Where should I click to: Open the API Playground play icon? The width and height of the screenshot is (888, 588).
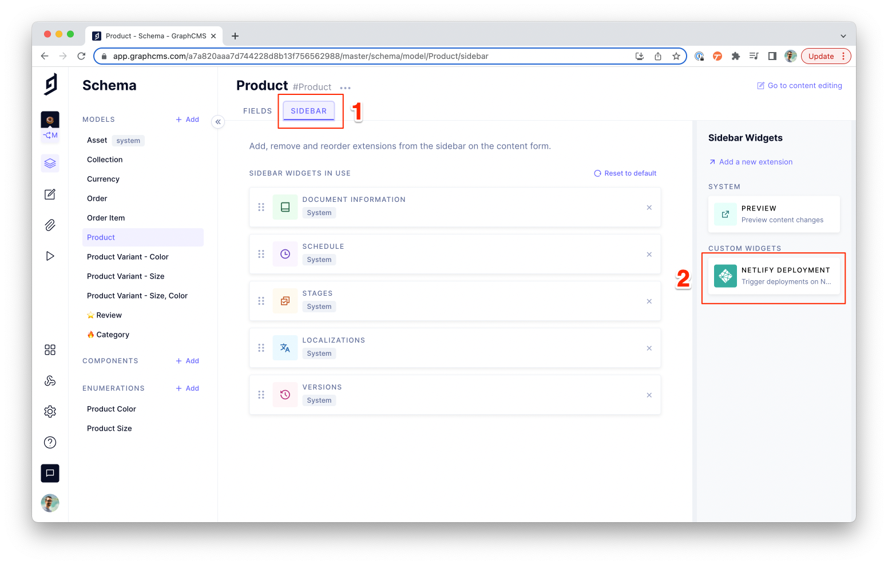pyautogui.click(x=50, y=256)
